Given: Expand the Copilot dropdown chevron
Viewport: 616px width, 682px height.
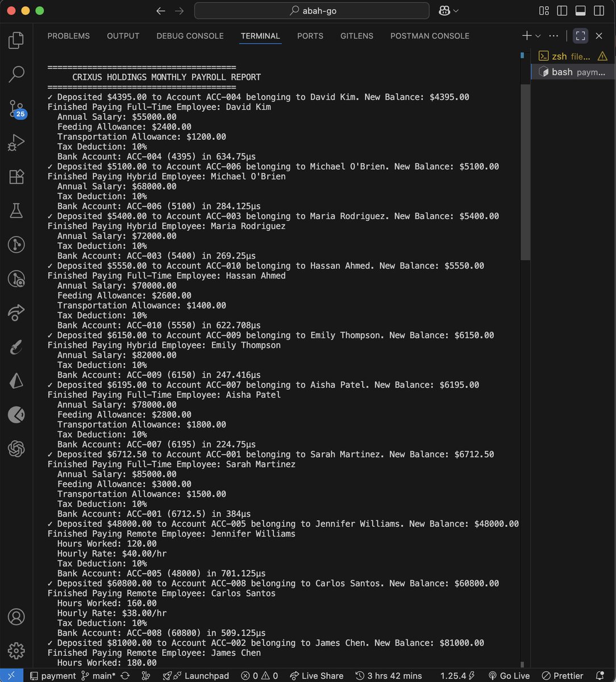Looking at the screenshot, I should click(456, 11).
